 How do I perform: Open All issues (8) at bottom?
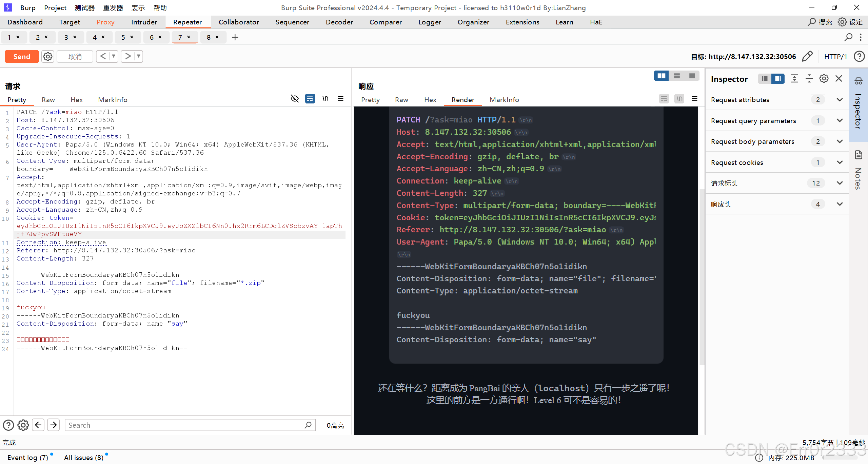(x=83, y=457)
